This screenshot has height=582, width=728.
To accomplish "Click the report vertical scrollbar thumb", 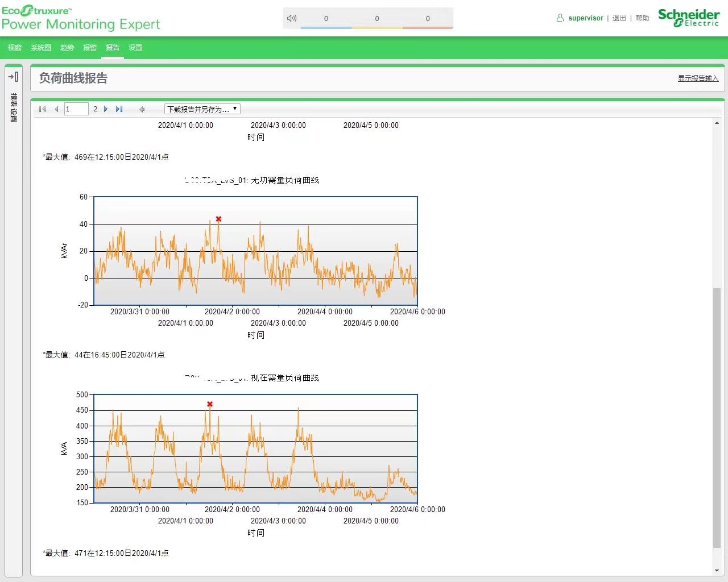I will [x=717, y=418].
